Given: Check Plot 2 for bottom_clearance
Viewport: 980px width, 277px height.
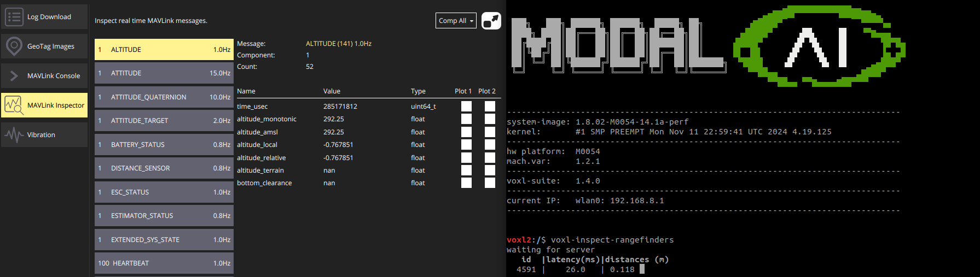Looking at the screenshot, I should click(x=490, y=182).
